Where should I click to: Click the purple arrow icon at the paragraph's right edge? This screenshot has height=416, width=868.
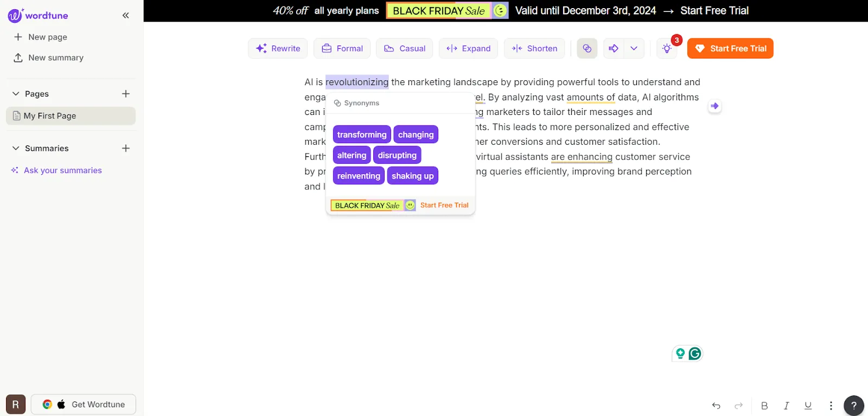(x=714, y=106)
